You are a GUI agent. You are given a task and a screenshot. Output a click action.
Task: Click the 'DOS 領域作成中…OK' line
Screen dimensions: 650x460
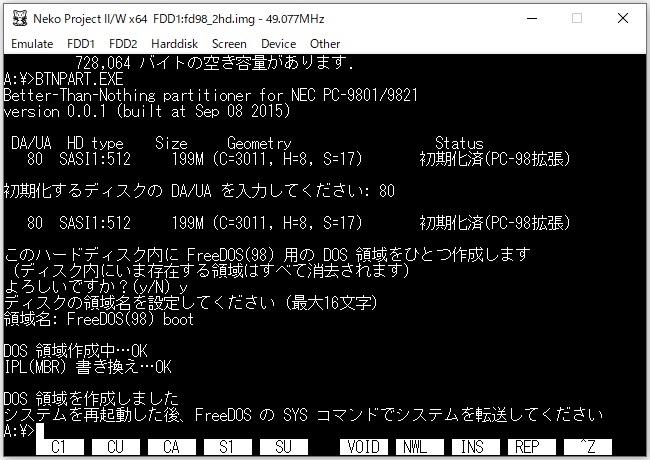[75, 351]
